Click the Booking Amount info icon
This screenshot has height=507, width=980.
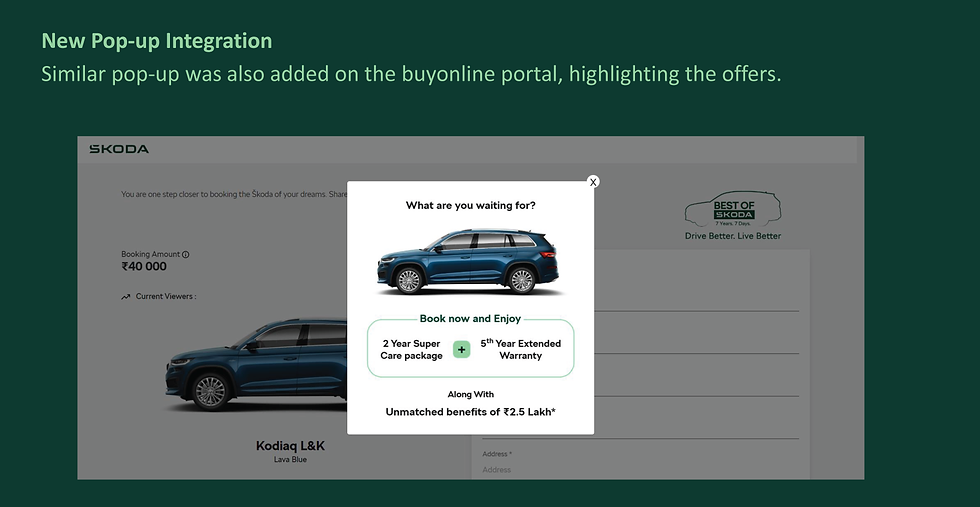coord(186,254)
